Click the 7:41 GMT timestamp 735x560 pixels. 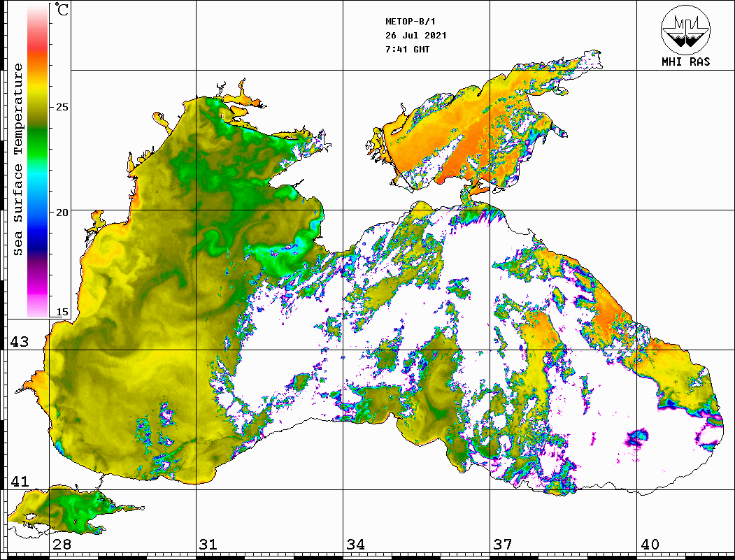point(407,50)
